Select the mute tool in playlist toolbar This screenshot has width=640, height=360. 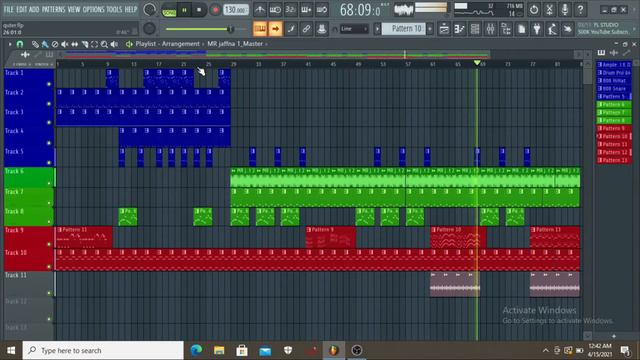tap(64, 44)
